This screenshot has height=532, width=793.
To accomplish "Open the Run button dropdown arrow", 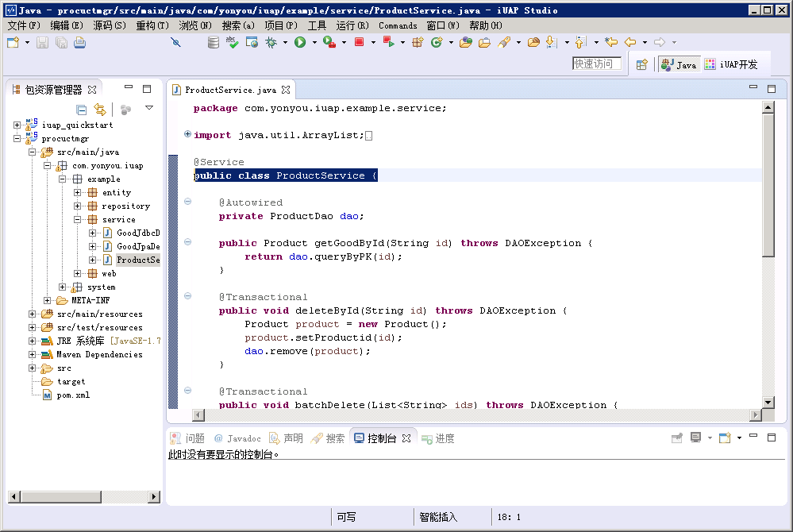I will [x=313, y=43].
